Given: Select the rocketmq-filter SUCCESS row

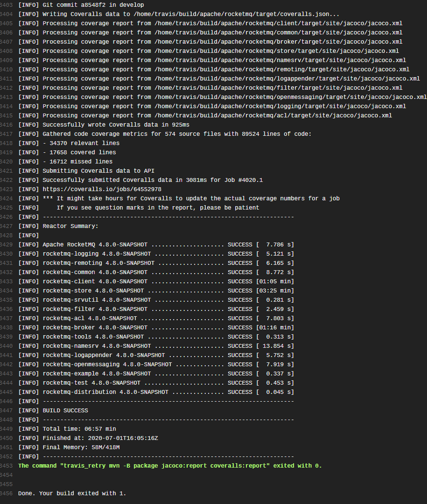Looking at the screenshot, I should pyautogui.click(x=156, y=309).
